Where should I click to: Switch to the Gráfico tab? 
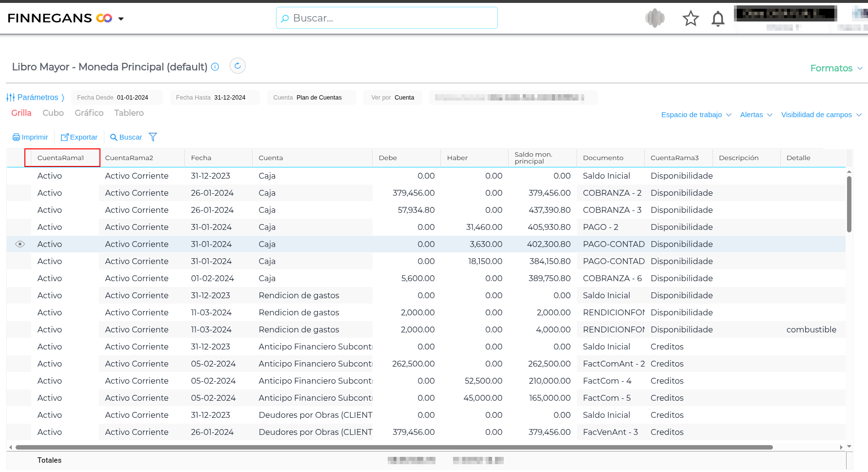tap(89, 113)
